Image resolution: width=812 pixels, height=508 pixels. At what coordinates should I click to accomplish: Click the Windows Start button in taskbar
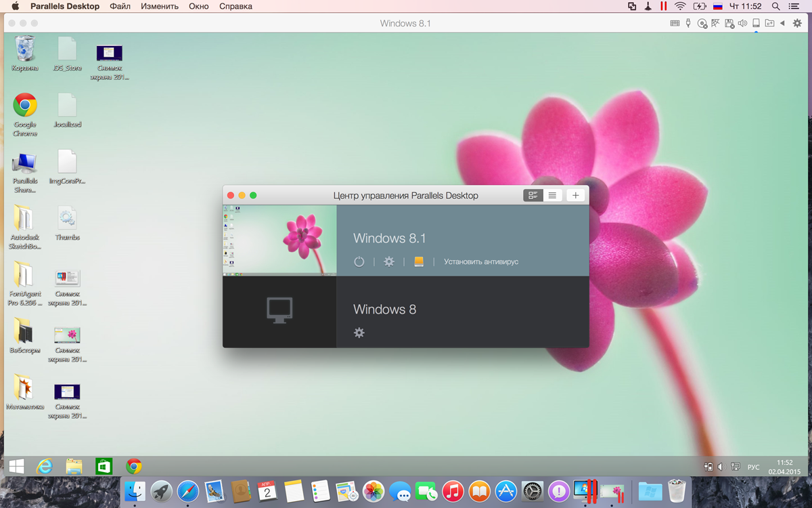click(x=16, y=466)
